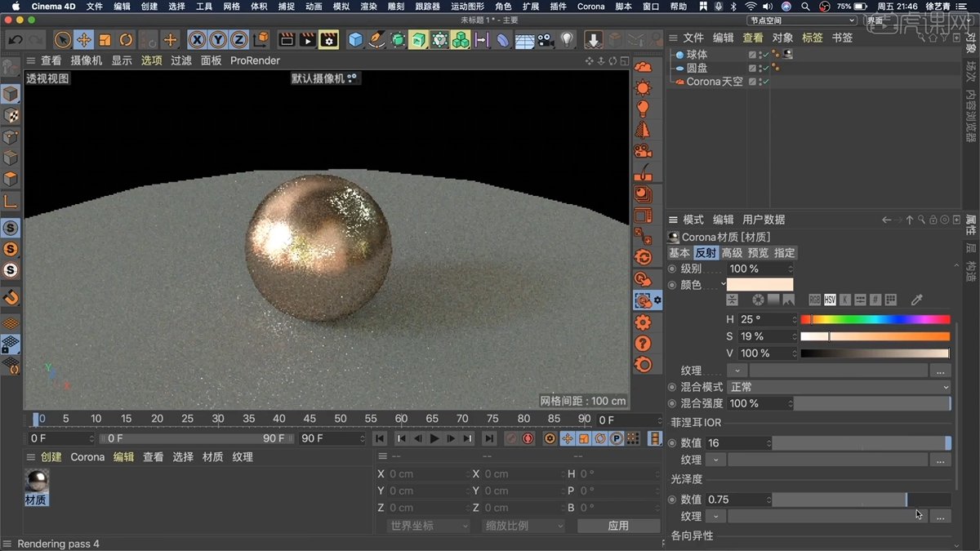
Task: Toggle Y axis lock
Action: 218,39
